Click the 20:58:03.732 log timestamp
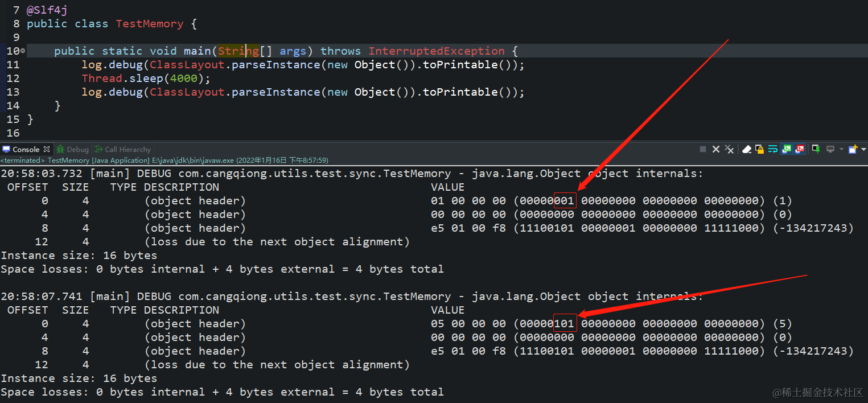Screen dimensions: 868x403 (42, 174)
